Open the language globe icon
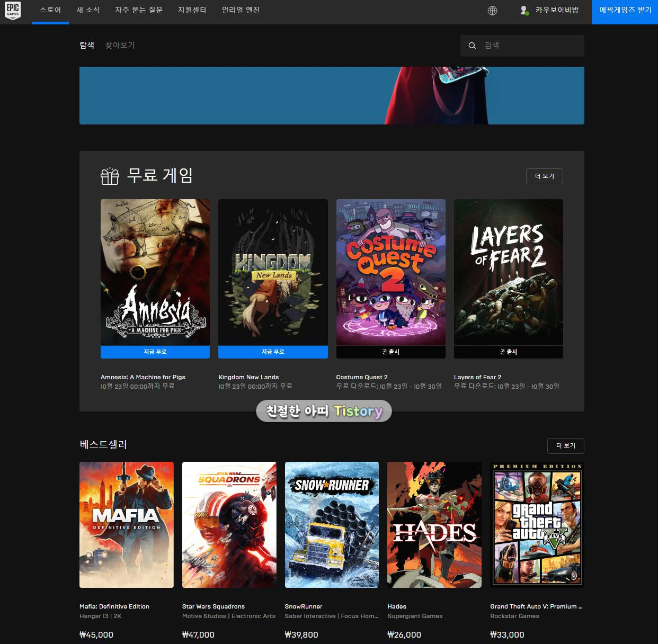Viewport: 658px width, 644px height. coord(492,11)
